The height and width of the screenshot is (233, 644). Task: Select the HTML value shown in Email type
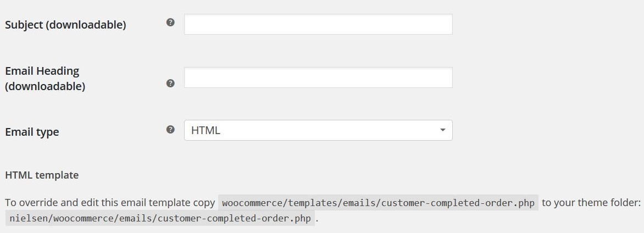pyautogui.click(x=206, y=130)
